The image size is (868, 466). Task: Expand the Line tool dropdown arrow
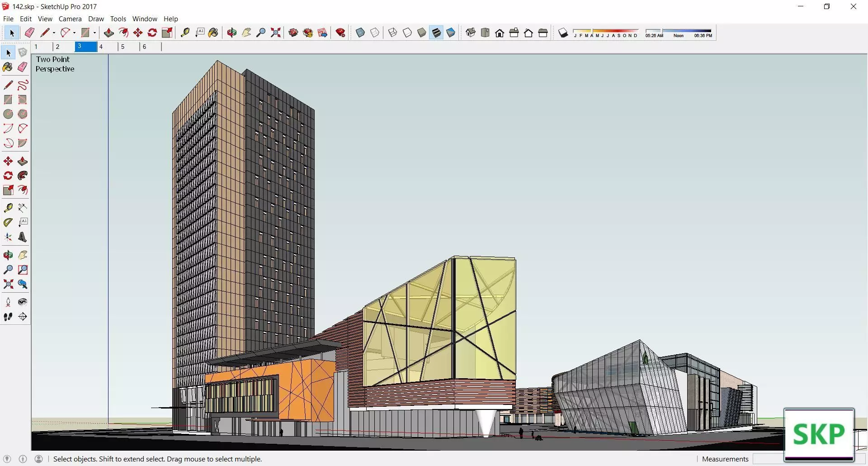click(54, 33)
